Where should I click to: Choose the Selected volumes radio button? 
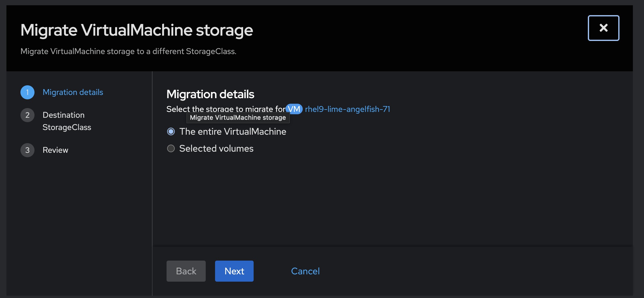(x=171, y=149)
